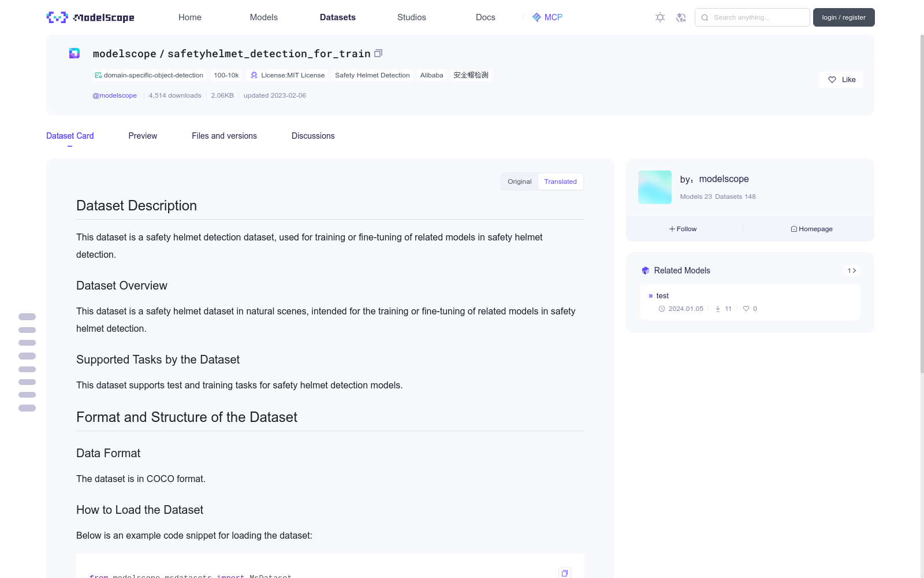Follow the modelscope organization

pyautogui.click(x=683, y=229)
